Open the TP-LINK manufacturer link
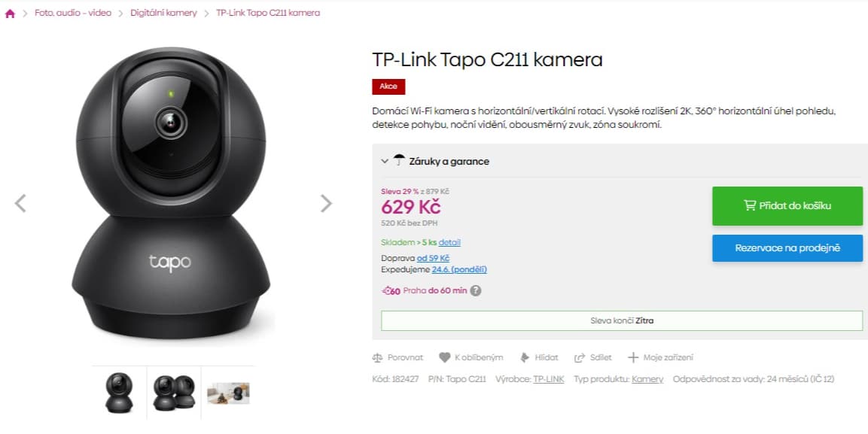 pyautogui.click(x=549, y=379)
